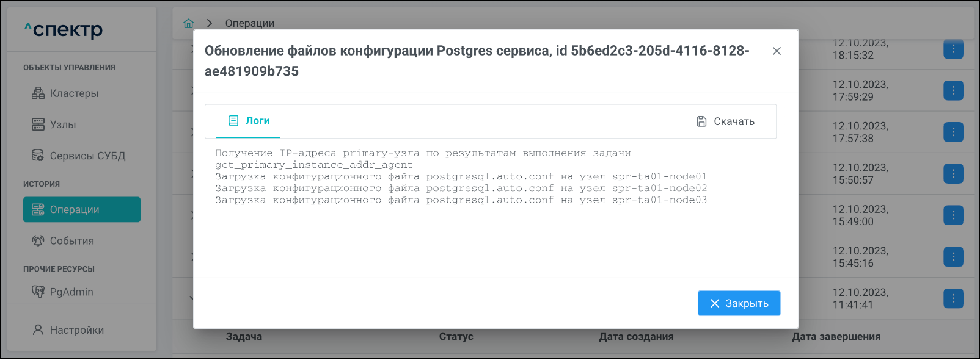This screenshot has width=980, height=360.
Task: Open actions menu for 15:50:57 row
Action: point(953,174)
